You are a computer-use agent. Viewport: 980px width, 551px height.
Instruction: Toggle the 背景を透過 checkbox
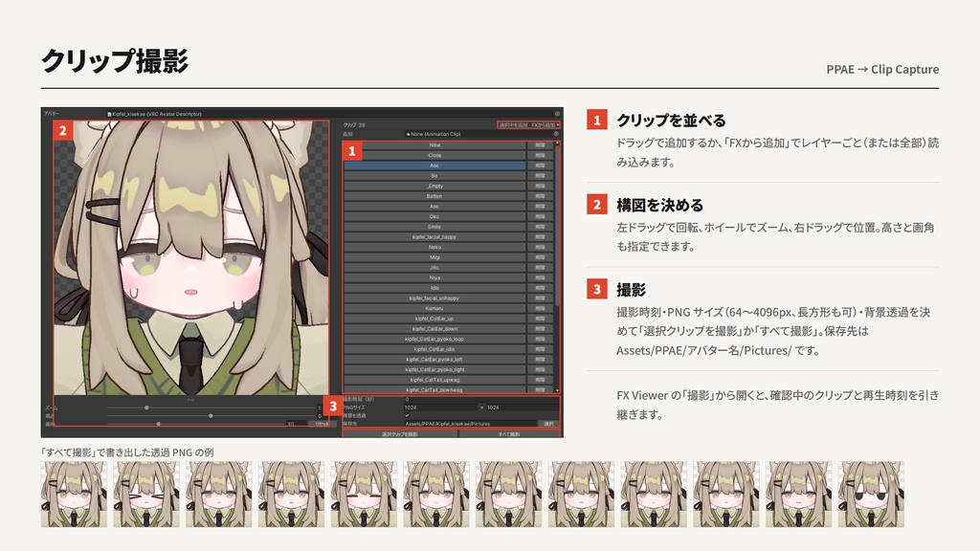407,415
